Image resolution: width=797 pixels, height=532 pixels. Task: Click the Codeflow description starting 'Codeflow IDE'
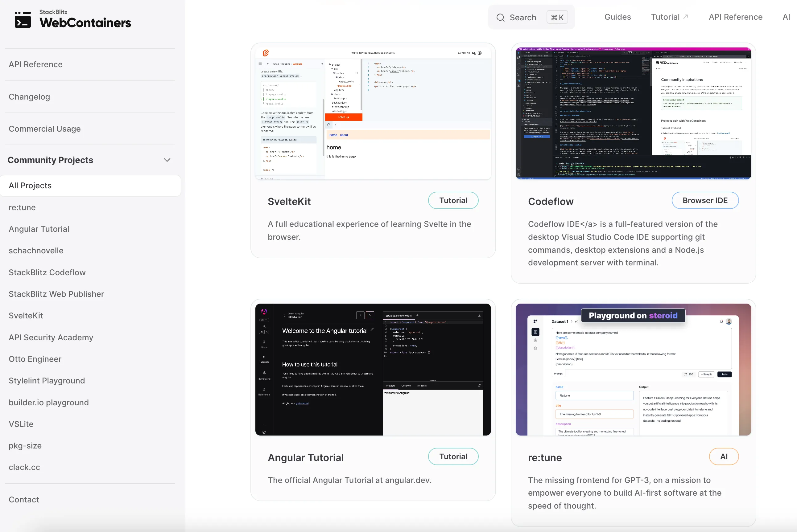623,243
